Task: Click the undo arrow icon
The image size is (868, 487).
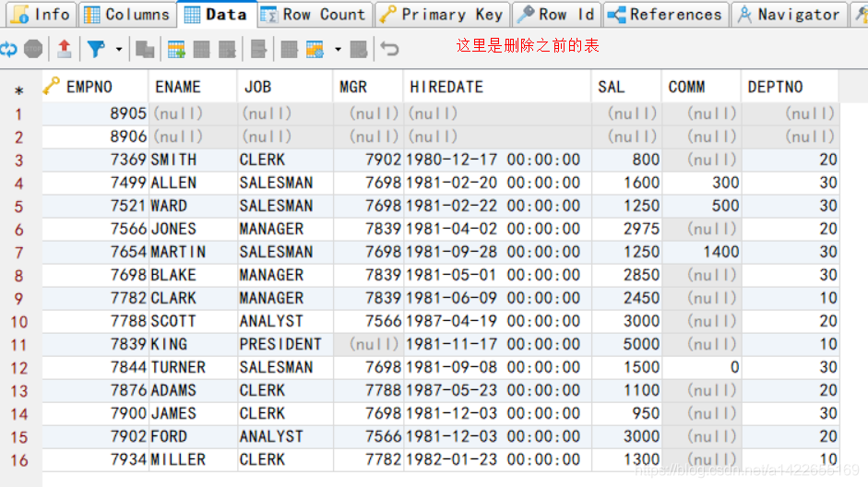Action: pyautogui.click(x=389, y=49)
